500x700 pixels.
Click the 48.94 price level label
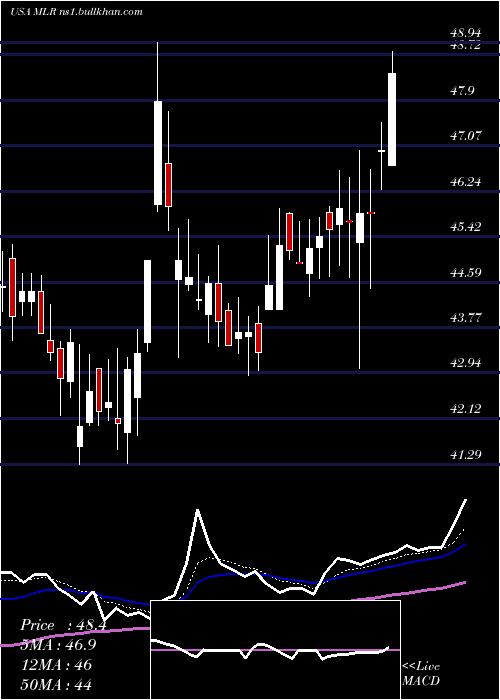(466, 33)
